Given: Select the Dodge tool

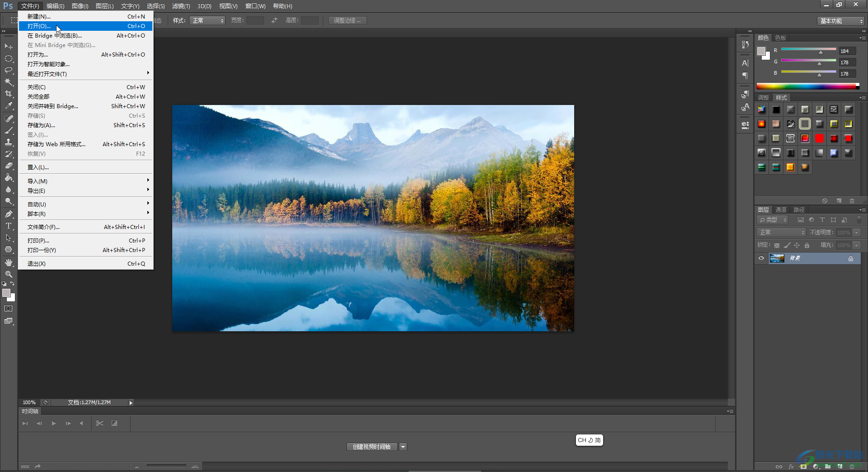Looking at the screenshot, I should [9, 201].
